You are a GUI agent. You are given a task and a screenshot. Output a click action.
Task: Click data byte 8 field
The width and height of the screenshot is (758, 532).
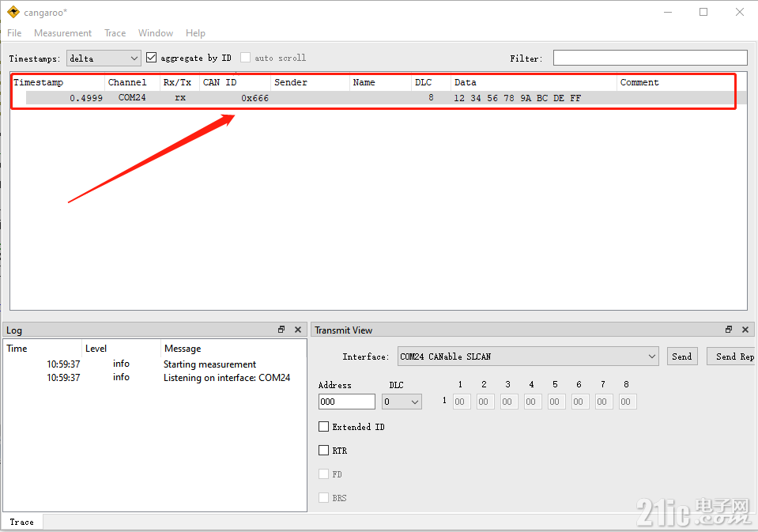(x=628, y=402)
